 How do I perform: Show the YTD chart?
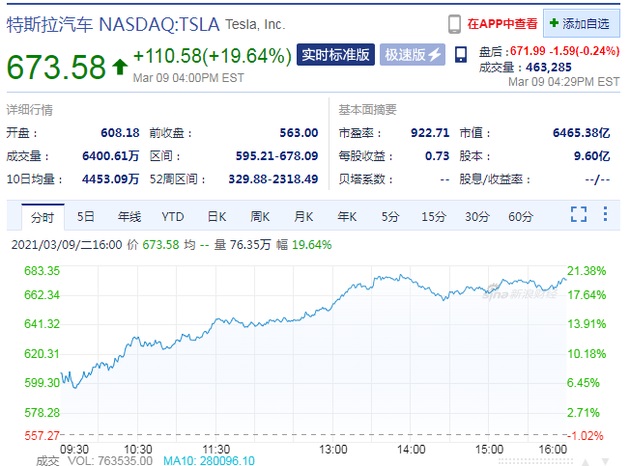(173, 216)
